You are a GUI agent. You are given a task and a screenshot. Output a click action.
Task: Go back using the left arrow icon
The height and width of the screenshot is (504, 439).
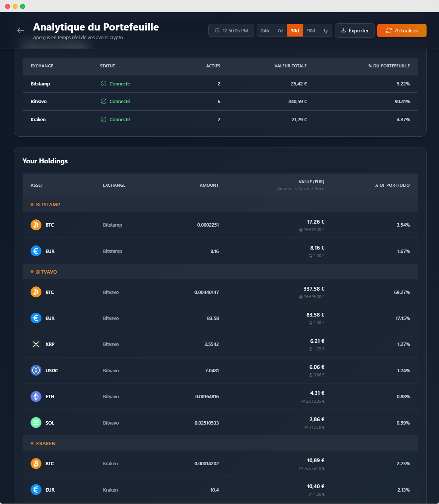pos(21,30)
